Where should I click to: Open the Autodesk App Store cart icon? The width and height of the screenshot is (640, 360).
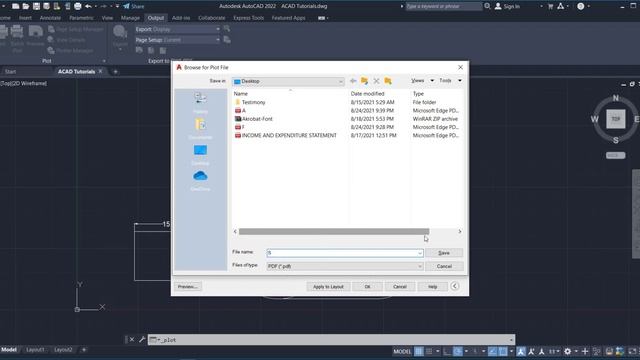click(550, 6)
